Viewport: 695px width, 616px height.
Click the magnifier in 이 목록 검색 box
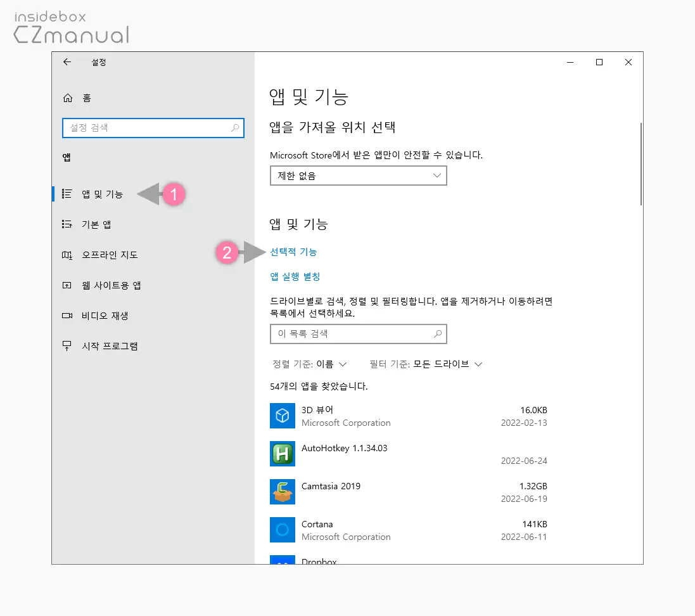click(438, 334)
